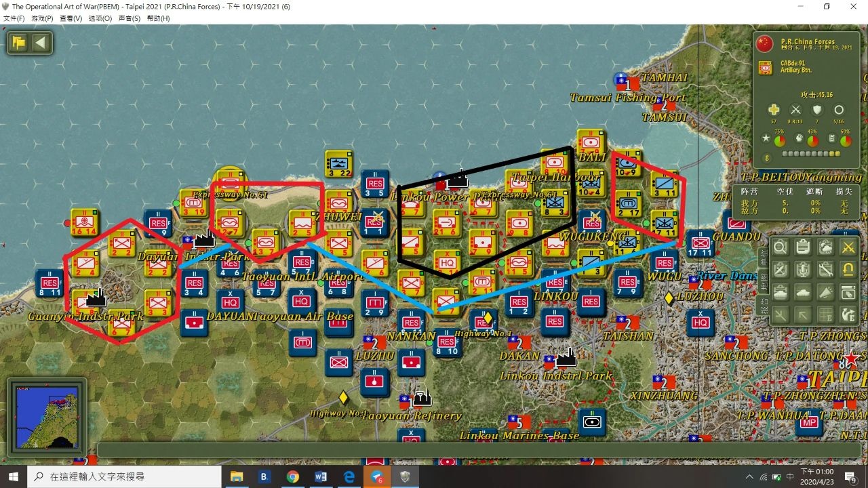Open Google Chrome from the taskbar

tap(293, 476)
